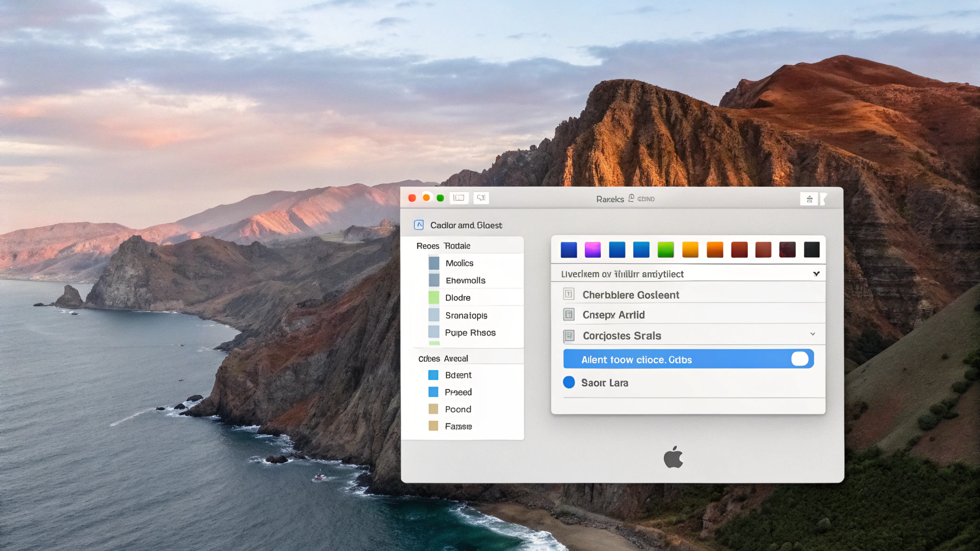Pick the bright green color swatch
980x551 pixels.
point(666,250)
